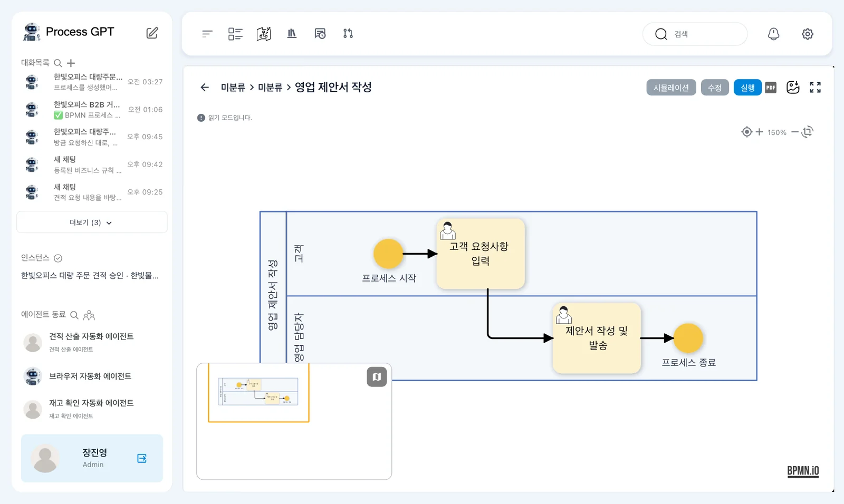Viewport: 844px width, 504px height.
Task: Open the agent group icon
Action: pyautogui.click(x=89, y=315)
